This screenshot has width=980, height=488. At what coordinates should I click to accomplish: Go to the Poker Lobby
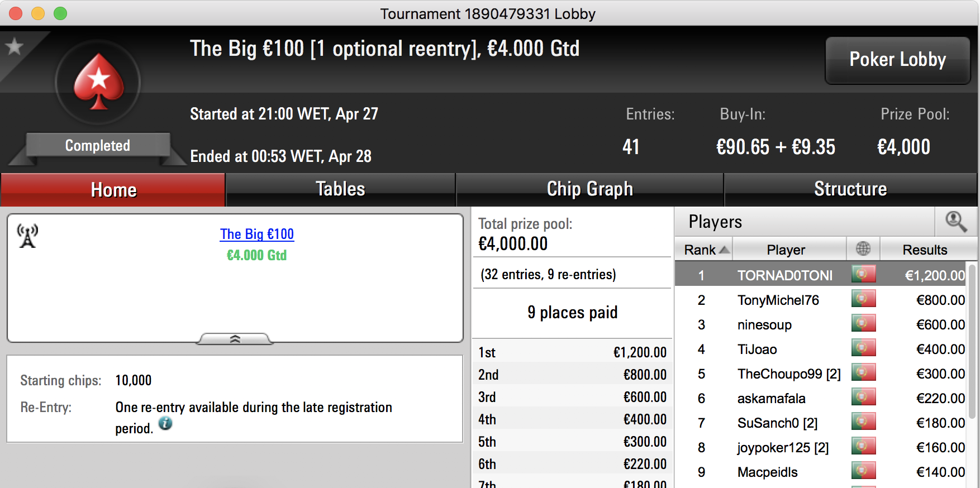pos(897,60)
